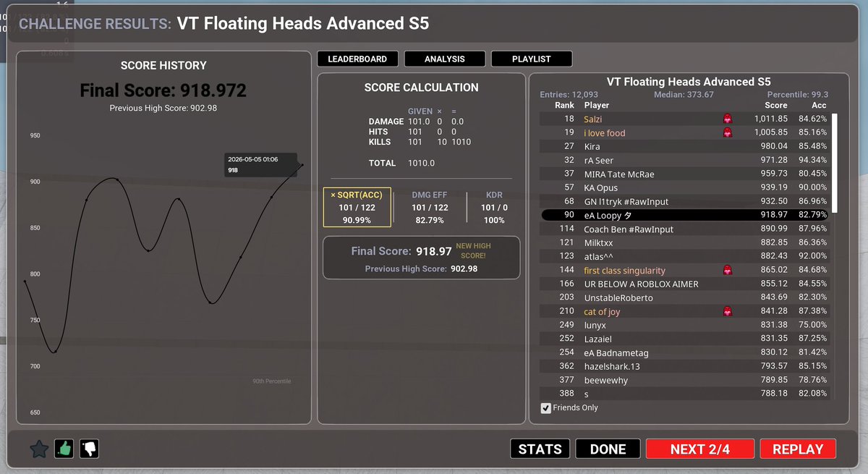Click the red badge icon beside cat of joy
This screenshot has height=474, width=868.
[x=728, y=311]
